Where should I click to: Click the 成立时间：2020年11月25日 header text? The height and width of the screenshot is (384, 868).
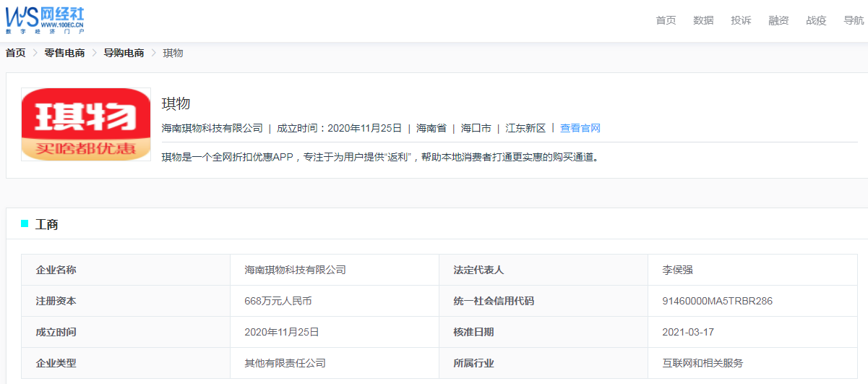pyautogui.click(x=339, y=128)
